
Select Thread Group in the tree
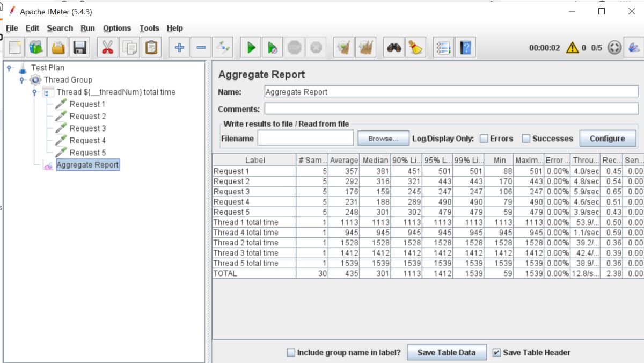tap(68, 80)
